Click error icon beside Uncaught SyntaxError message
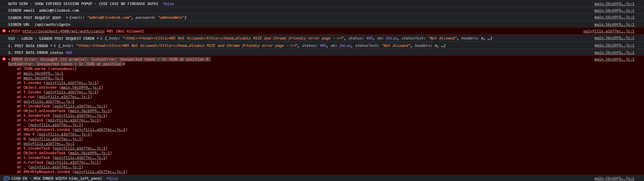The width and height of the screenshot is (644, 181). click(4, 59)
